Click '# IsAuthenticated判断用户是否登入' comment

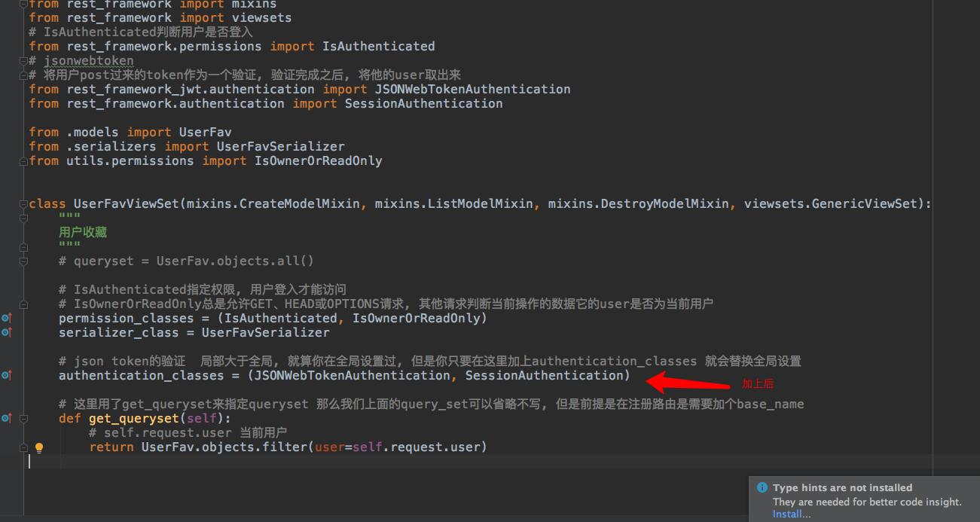click(x=141, y=32)
